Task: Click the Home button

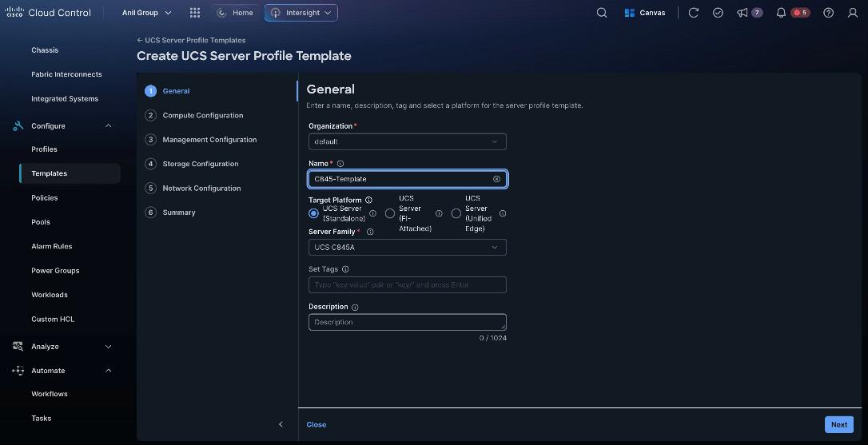Action: pyautogui.click(x=235, y=13)
